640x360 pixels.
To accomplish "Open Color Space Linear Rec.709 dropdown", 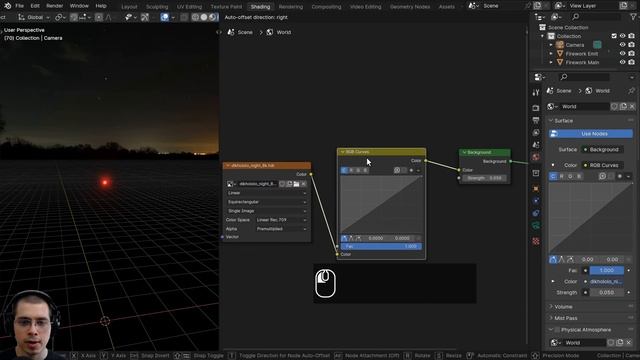I will point(282,220).
